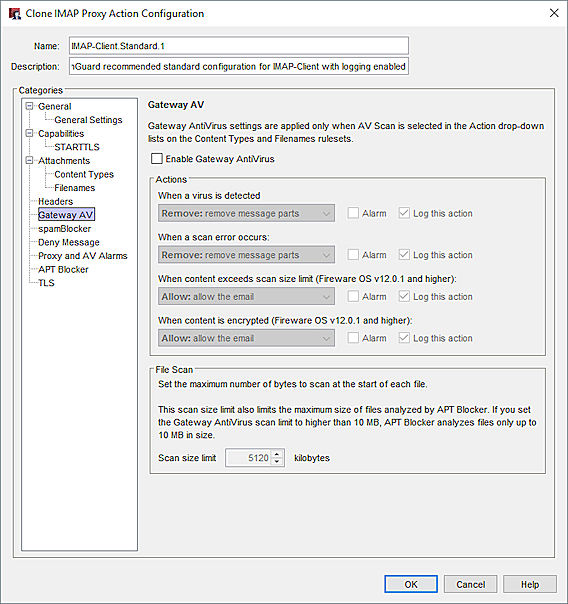The width and height of the screenshot is (568, 604).
Task: Enable Gateway AntiVirus checkbox
Action: (x=157, y=159)
